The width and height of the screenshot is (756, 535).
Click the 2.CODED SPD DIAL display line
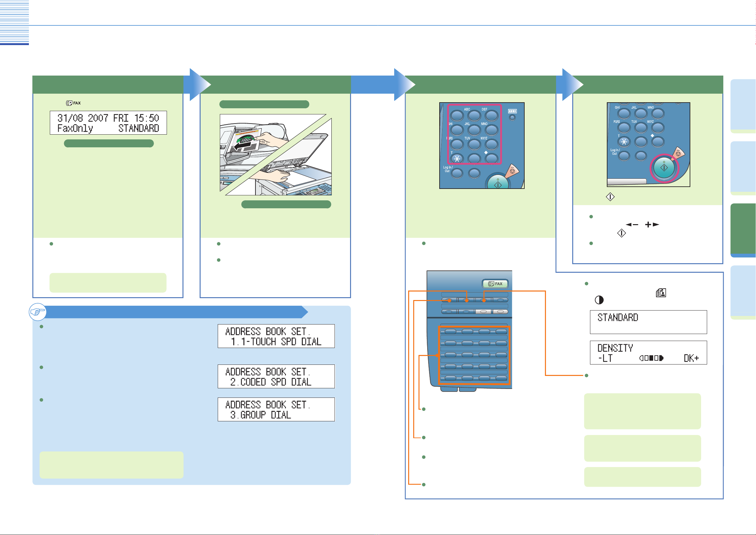coord(271,382)
